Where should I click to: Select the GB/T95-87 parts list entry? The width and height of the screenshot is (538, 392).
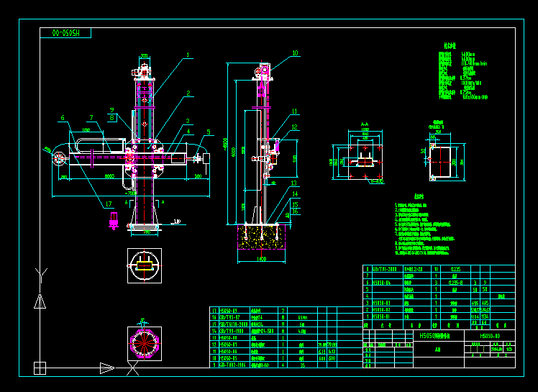coord(229,316)
